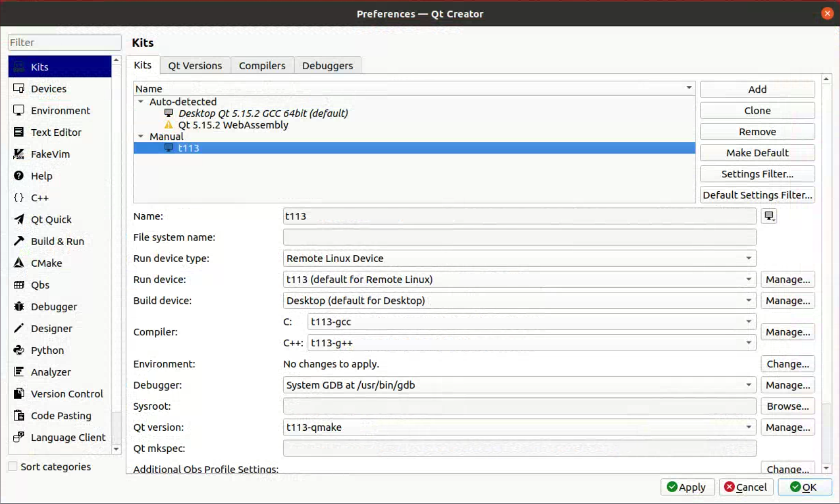Image resolution: width=840 pixels, height=504 pixels.
Task: Open the CMake category icon
Action: [19, 263]
